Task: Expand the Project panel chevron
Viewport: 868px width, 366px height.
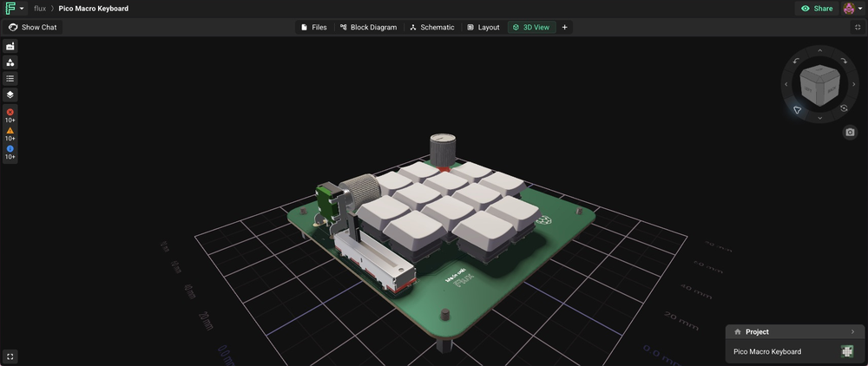Action: click(x=853, y=331)
